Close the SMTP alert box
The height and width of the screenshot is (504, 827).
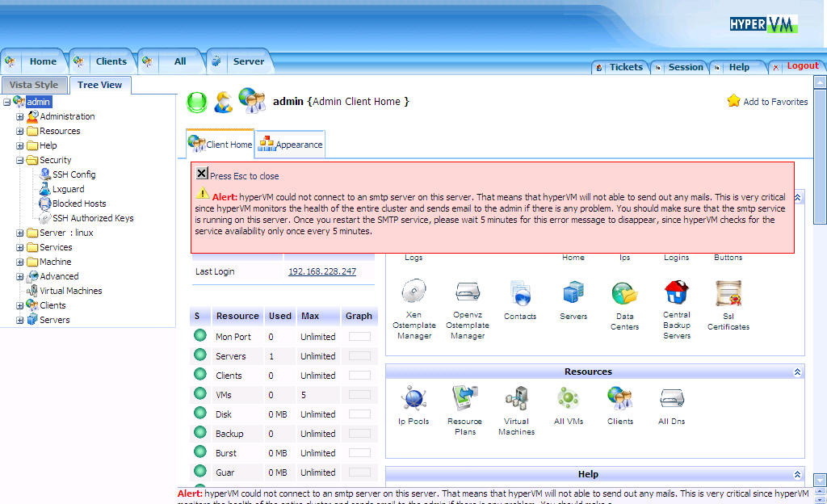tap(202, 174)
